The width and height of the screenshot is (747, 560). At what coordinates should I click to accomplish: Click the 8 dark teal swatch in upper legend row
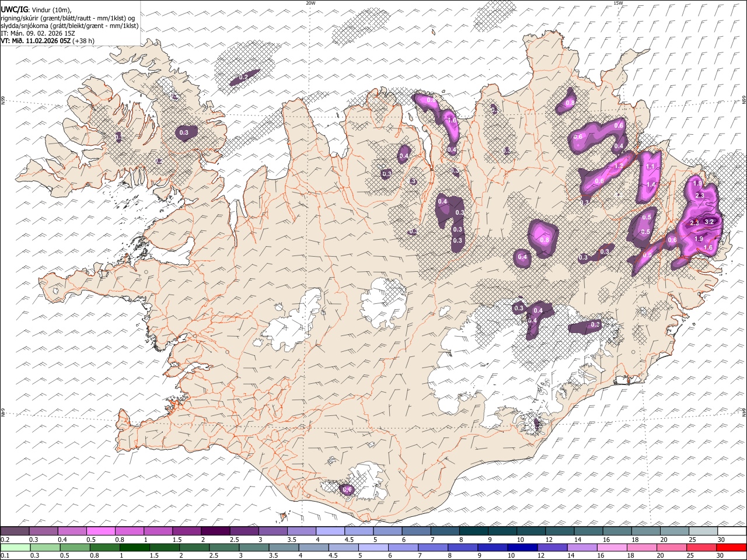(x=473, y=531)
